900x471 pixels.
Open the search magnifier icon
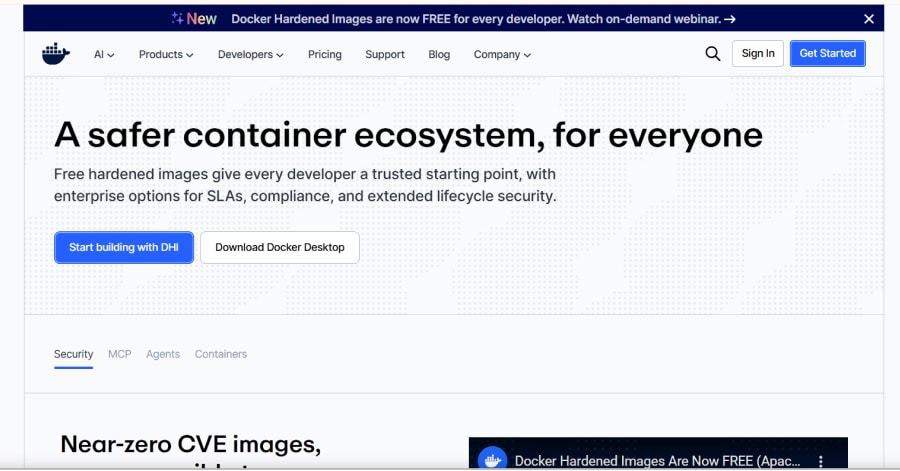(712, 54)
